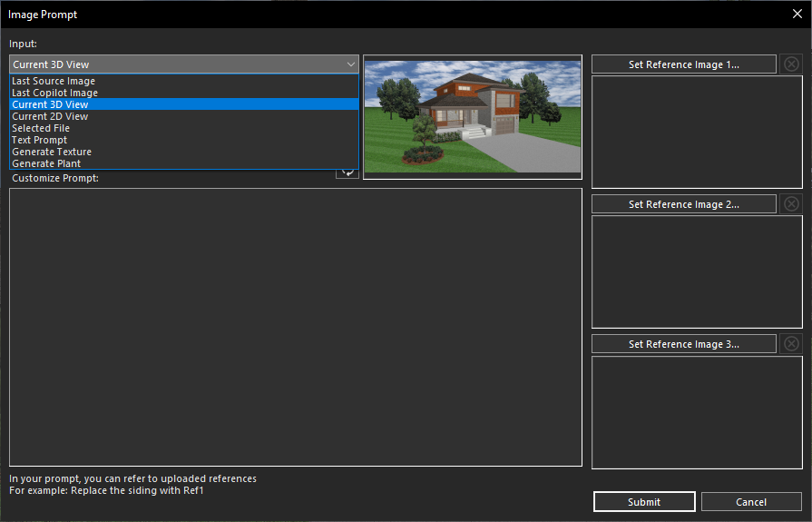Open Set Reference Image 1 button
812x522 pixels.
(683, 64)
